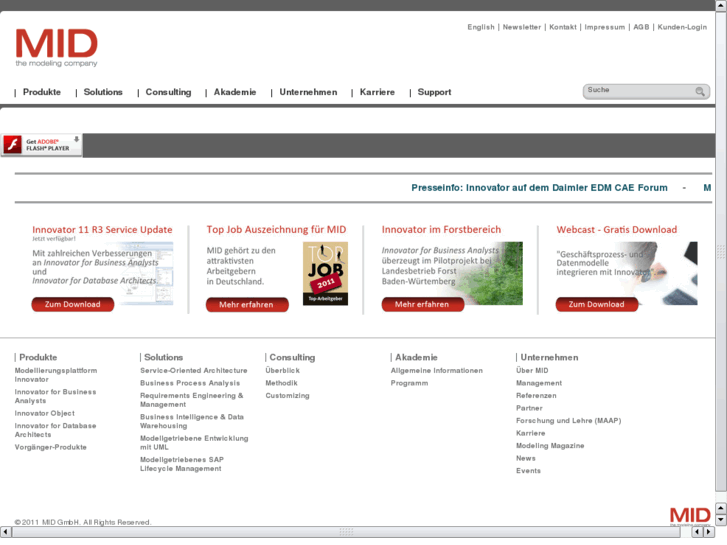This screenshot has width=727, height=545.
Task: Click the Top Job 2011 award image
Action: (x=325, y=273)
